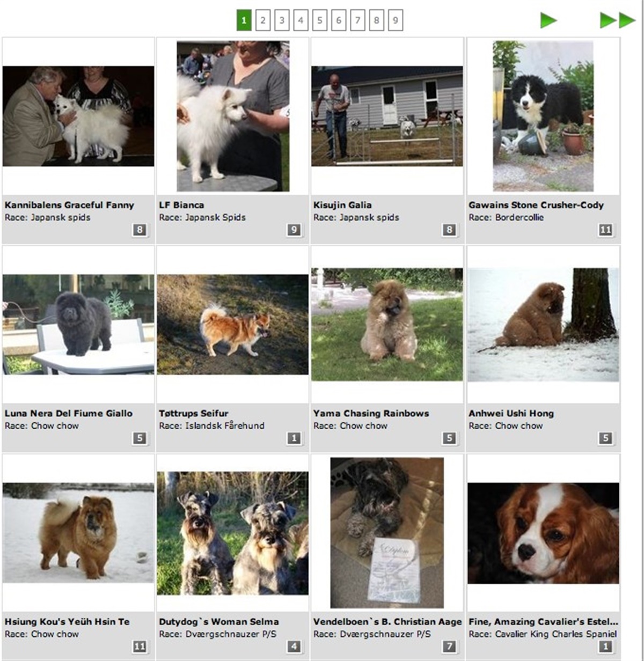The height and width of the screenshot is (661, 644).
Task: Open the Cavalier King Charles Spaniel photo
Action: 543,533
